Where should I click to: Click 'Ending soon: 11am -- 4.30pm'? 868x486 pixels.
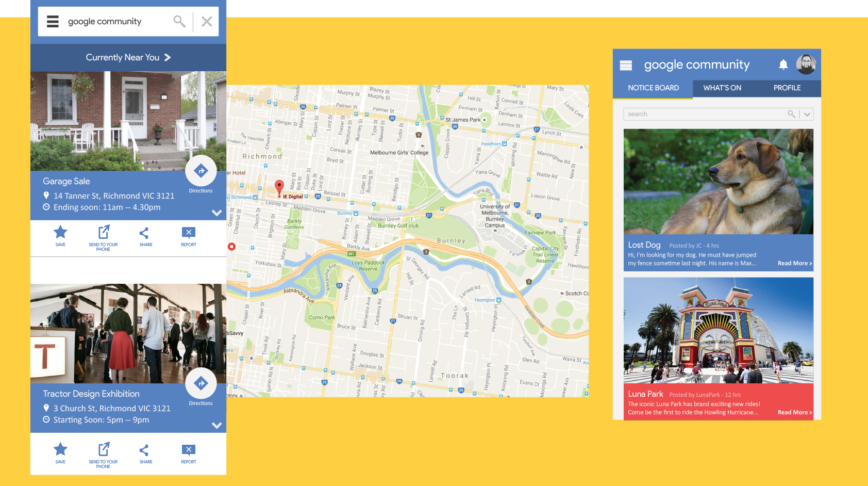tap(107, 207)
